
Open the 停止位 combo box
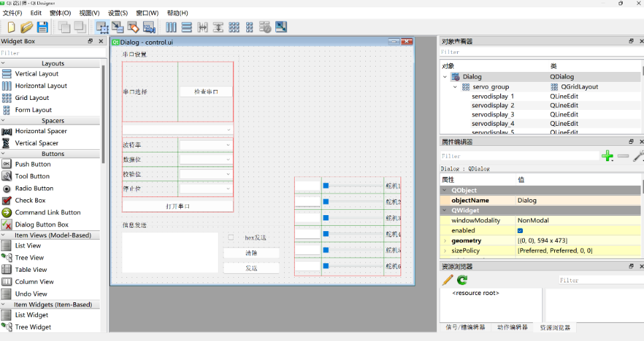(x=206, y=188)
